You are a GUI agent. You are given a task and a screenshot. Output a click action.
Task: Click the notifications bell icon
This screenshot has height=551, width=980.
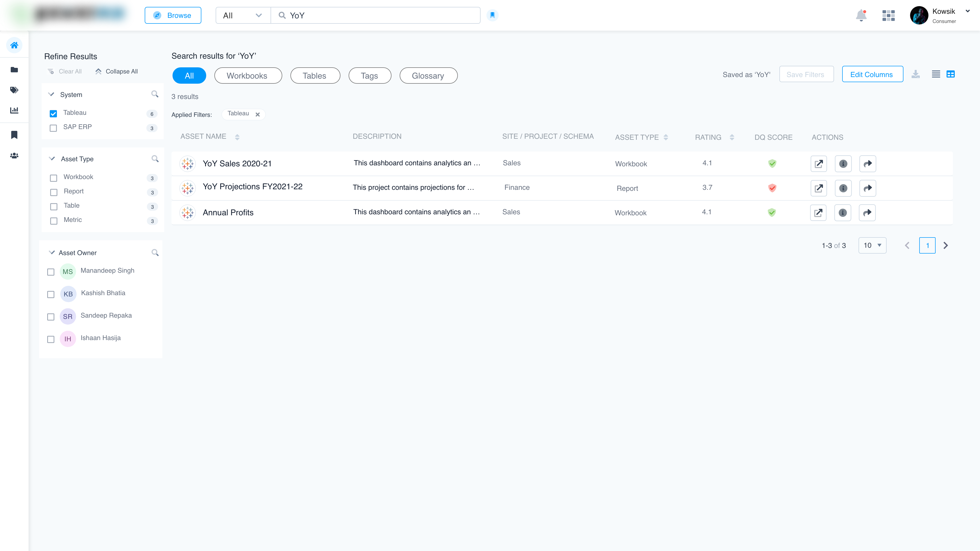pyautogui.click(x=861, y=16)
